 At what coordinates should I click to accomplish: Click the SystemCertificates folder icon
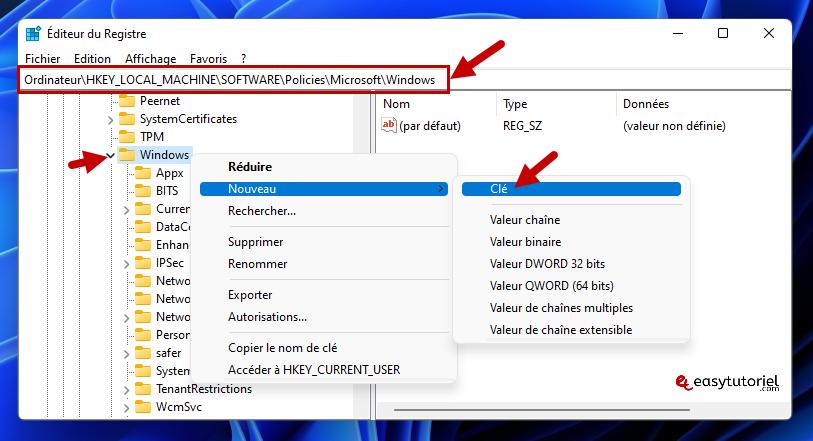click(x=127, y=119)
